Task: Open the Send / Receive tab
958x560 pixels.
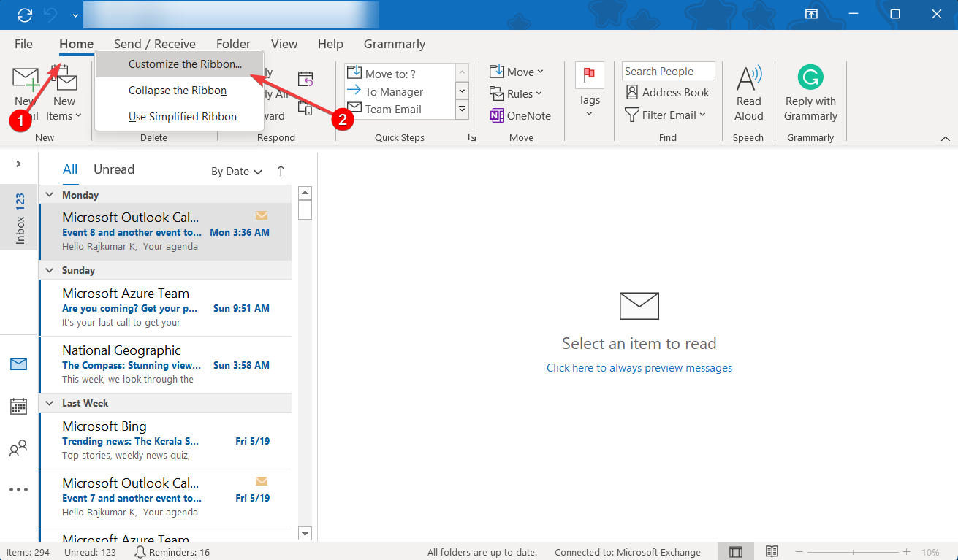Action: [155, 44]
